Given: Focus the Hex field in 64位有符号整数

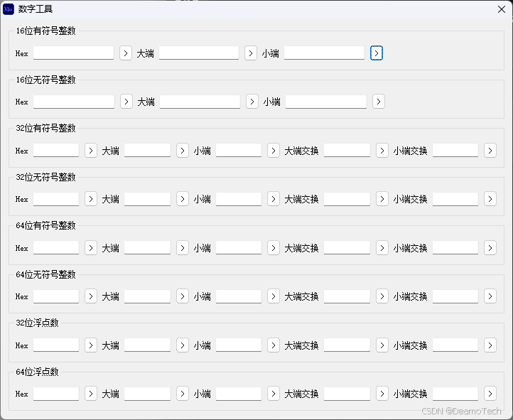Looking at the screenshot, I should (56, 248).
